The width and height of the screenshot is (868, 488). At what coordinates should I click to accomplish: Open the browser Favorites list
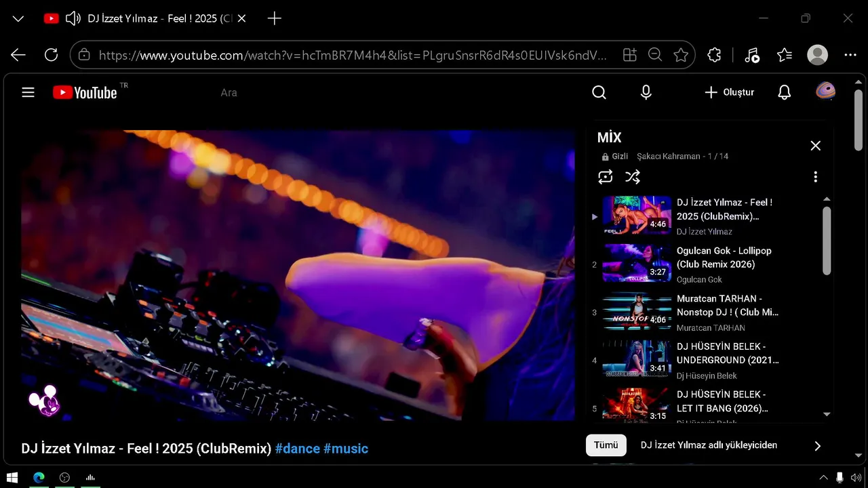785,55
